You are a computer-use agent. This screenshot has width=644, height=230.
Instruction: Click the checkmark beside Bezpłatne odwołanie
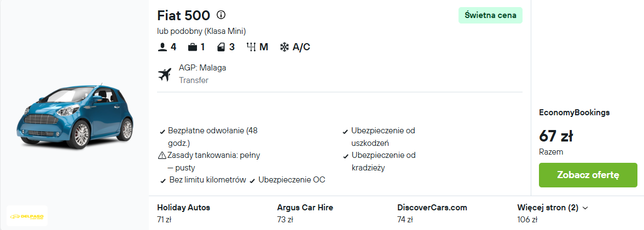[163, 132]
